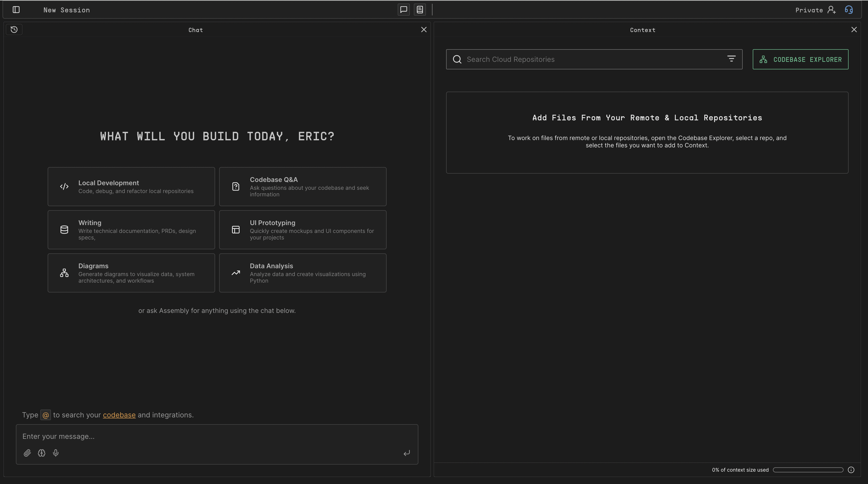The height and width of the screenshot is (484, 868).
Task: Click context size info icon
Action: [x=851, y=470]
